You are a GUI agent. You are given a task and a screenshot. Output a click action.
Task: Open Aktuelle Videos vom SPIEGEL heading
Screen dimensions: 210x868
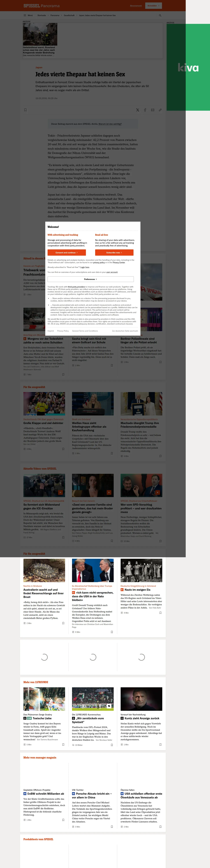(40, 468)
